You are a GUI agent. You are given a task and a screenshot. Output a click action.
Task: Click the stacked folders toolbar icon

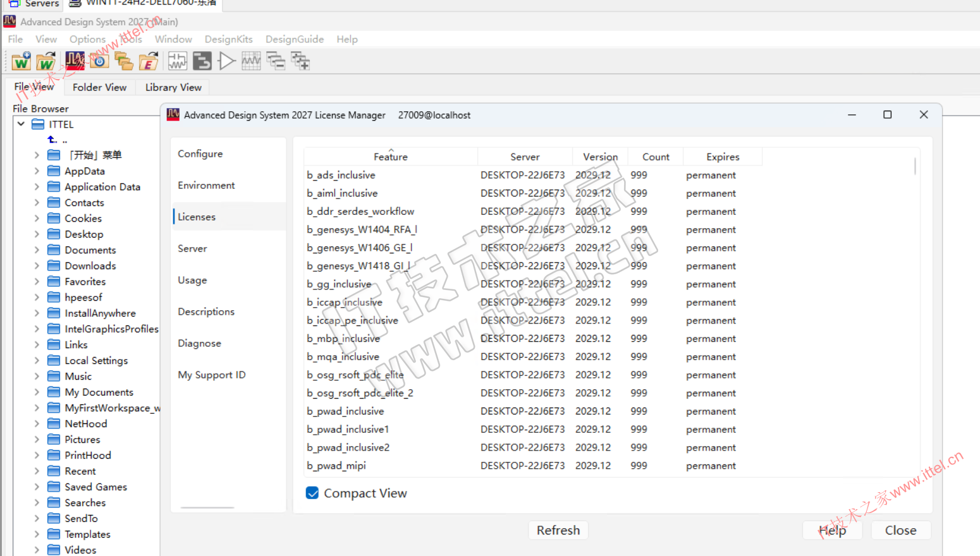(124, 61)
